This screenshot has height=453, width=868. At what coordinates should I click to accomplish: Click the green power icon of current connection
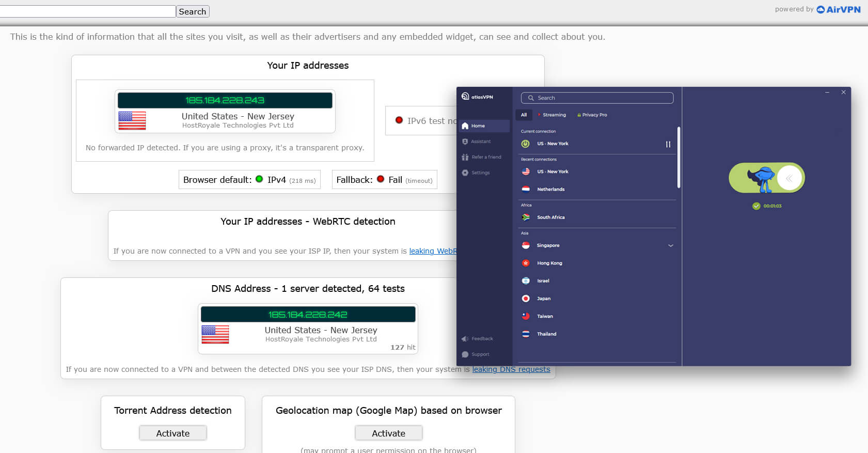525,144
